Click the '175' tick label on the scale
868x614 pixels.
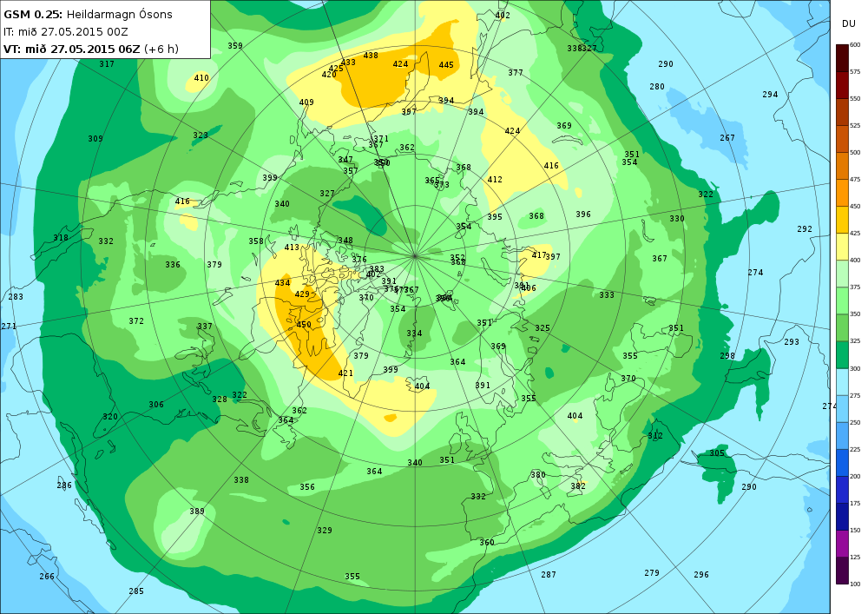click(x=855, y=503)
